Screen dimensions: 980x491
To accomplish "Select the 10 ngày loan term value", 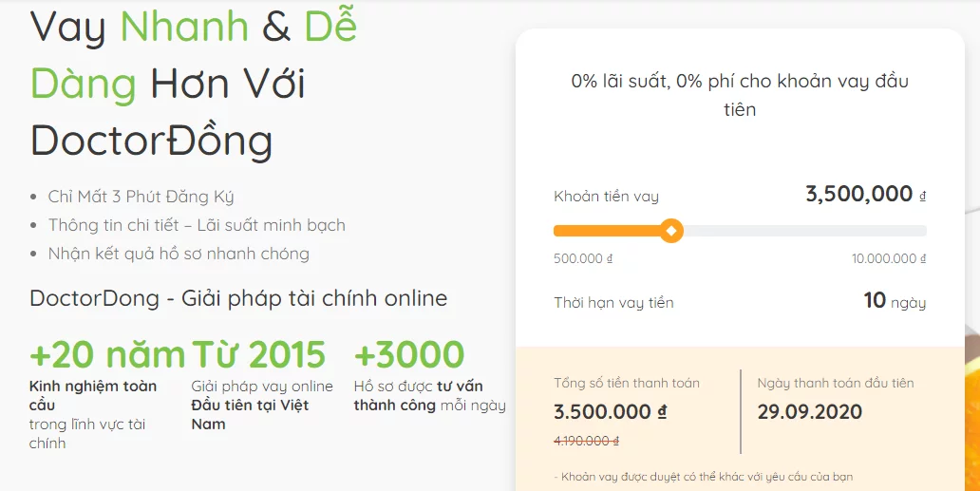I will [x=895, y=301].
